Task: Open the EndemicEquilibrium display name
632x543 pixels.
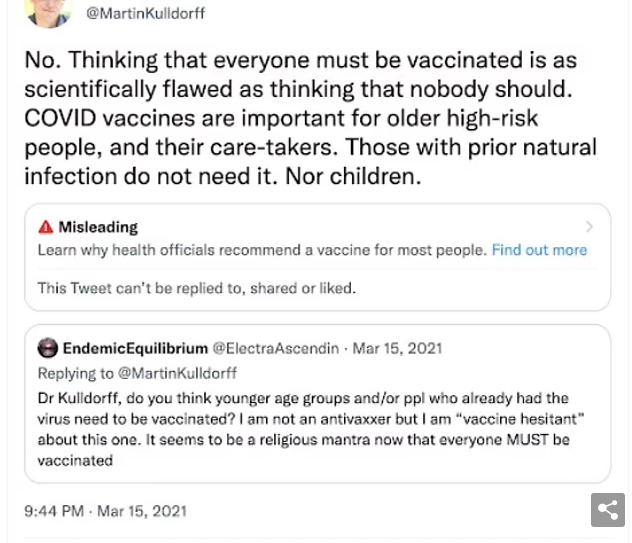Action: 135,348
